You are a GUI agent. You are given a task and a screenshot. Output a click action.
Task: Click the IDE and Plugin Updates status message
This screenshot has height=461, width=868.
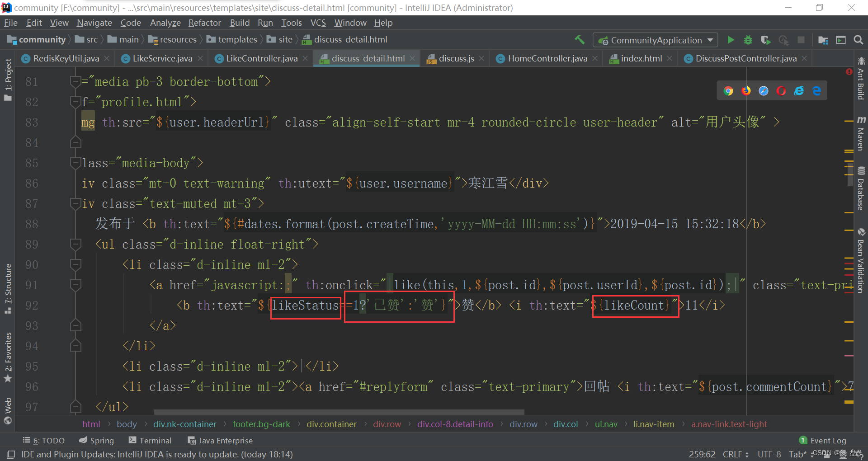tap(157, 454)
